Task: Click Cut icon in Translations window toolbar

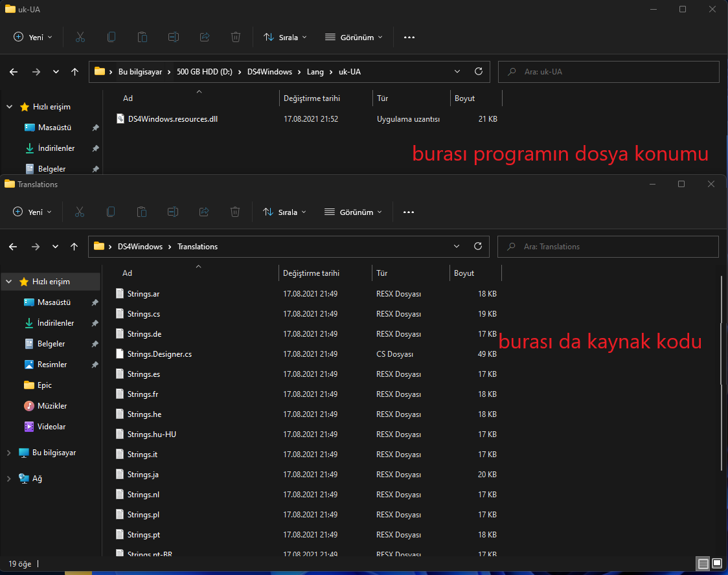Action: pyautogui.click(x=80, y=212)
